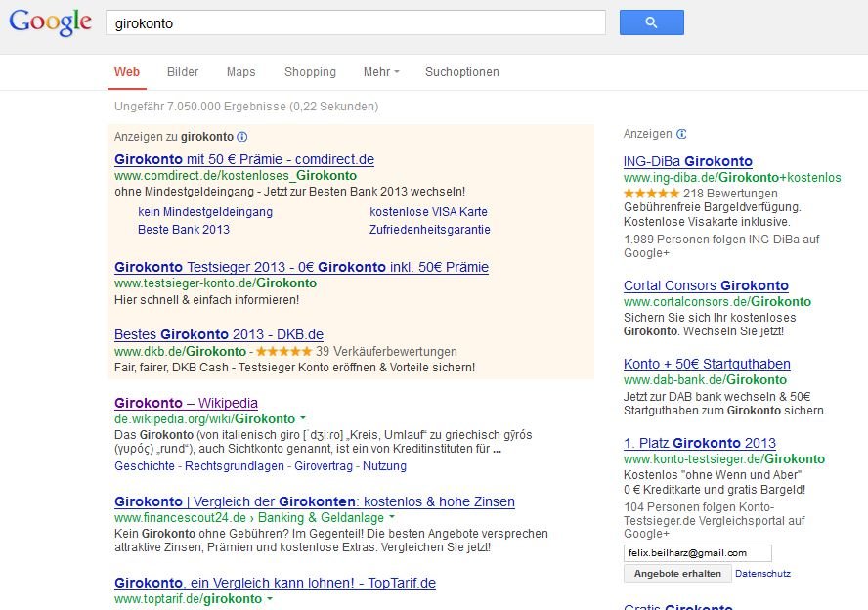Open the info icon beside right-column 'Anzeigen'
868x610 pixels.
coord(681,134)
